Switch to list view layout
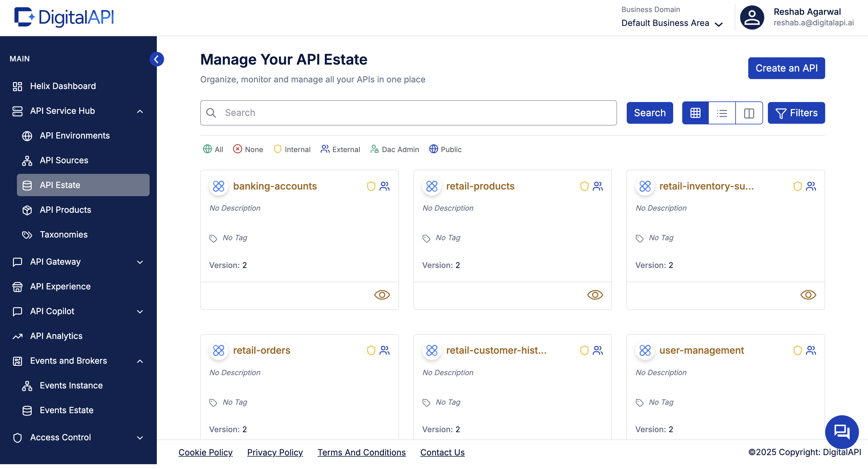 point(722,113)
